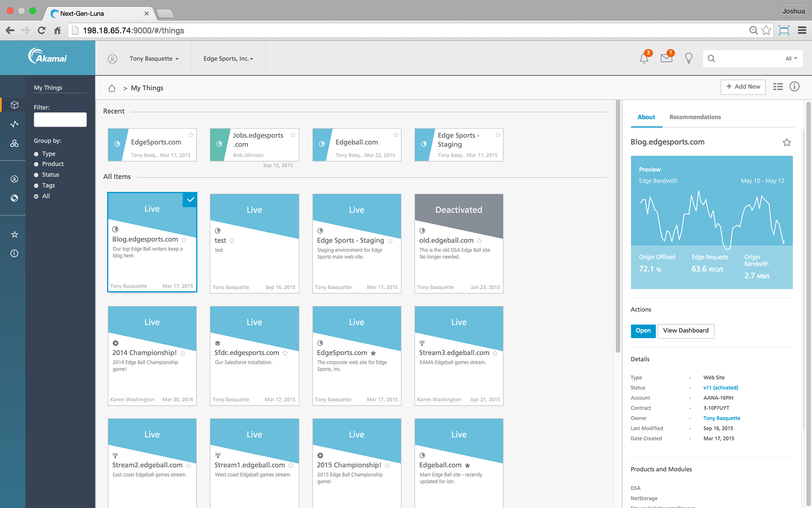
Task: Open the history clock sidebar icon
Action: 14,253
